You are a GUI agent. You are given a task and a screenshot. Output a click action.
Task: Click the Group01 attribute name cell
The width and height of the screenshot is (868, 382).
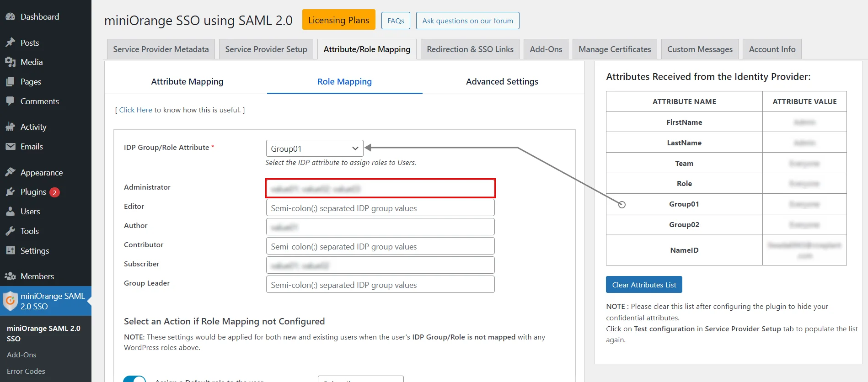coord(684,204)
